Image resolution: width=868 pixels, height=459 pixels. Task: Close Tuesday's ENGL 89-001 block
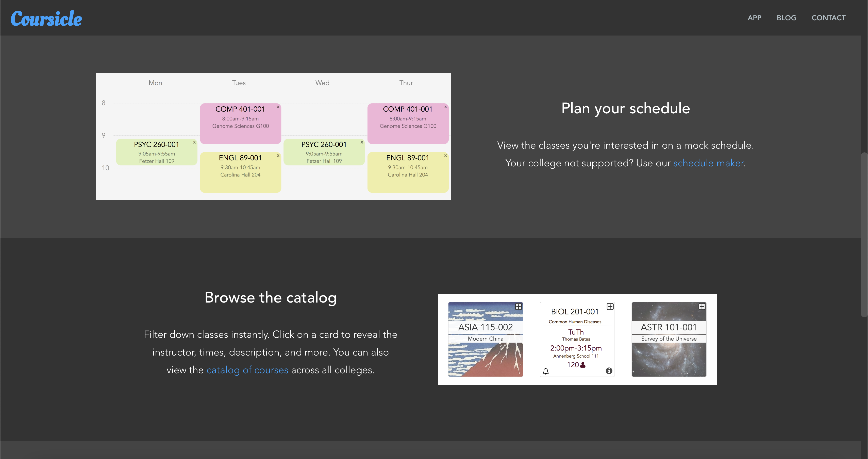point(278,156)
